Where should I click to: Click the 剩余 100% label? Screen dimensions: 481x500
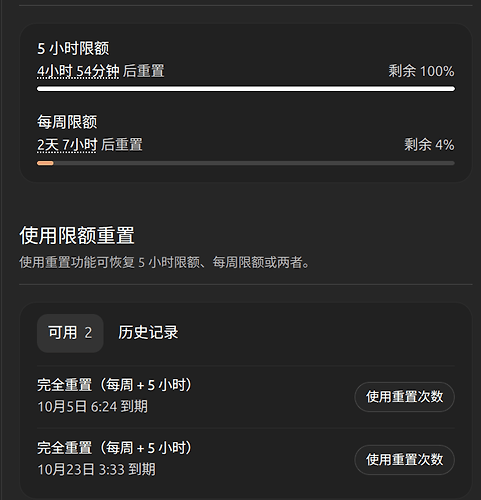click(421, 71)
